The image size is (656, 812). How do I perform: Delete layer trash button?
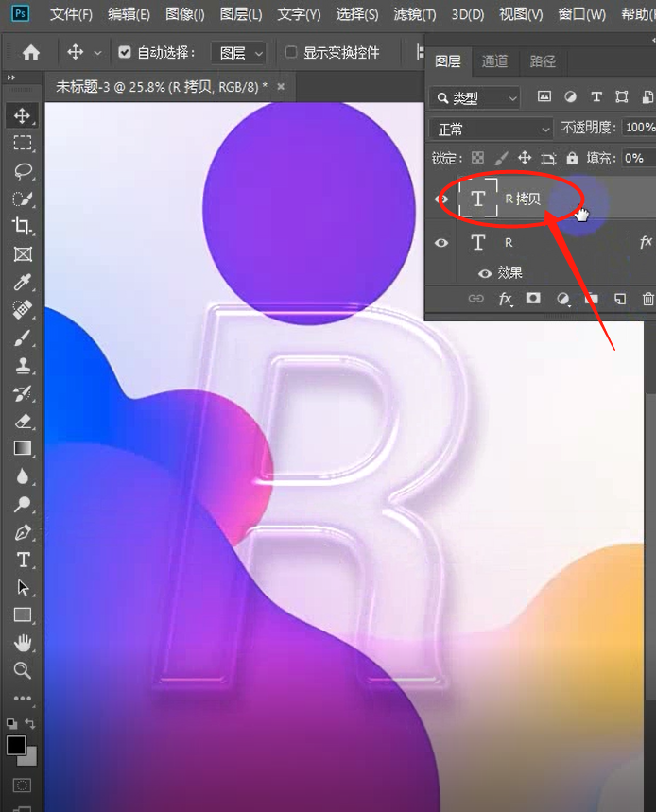point(647,299)
